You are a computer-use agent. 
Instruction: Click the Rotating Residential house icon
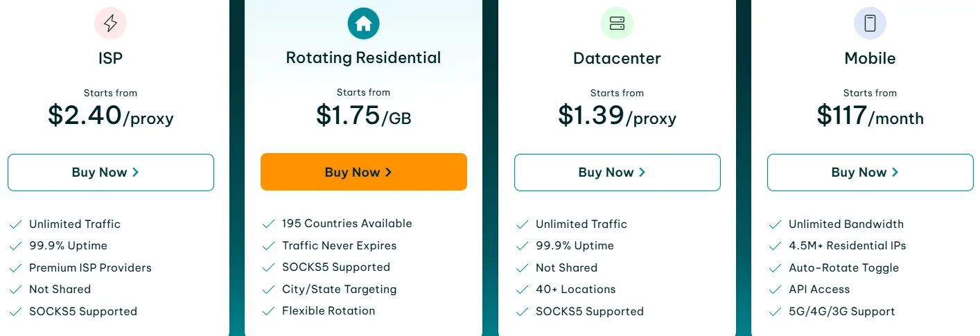pyautogui.click(x=363, y=24)
